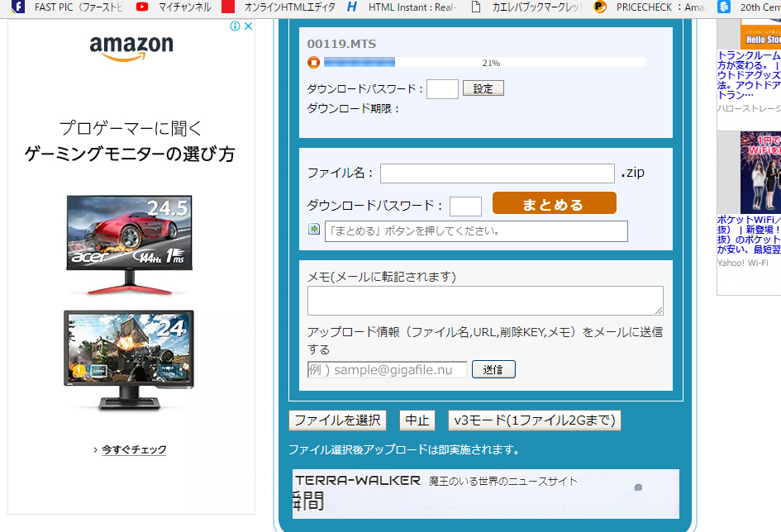
Task: Open the FAST PIC bookmark label
Action: pyautogui.click(x=79, y=7)
